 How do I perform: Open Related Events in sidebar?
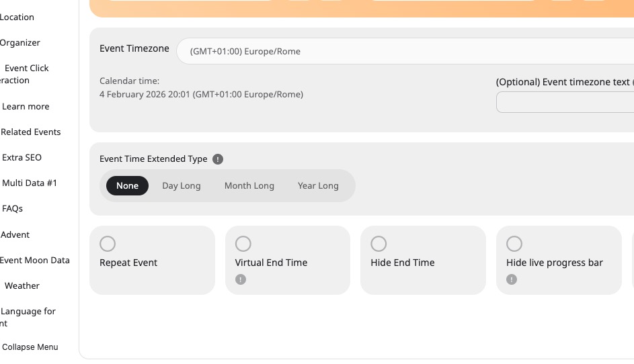coord(30,132)
